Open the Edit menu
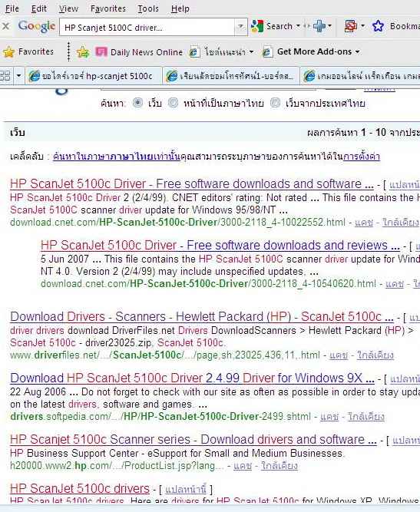Screen dimensions: 420x512 coord(39,8)
